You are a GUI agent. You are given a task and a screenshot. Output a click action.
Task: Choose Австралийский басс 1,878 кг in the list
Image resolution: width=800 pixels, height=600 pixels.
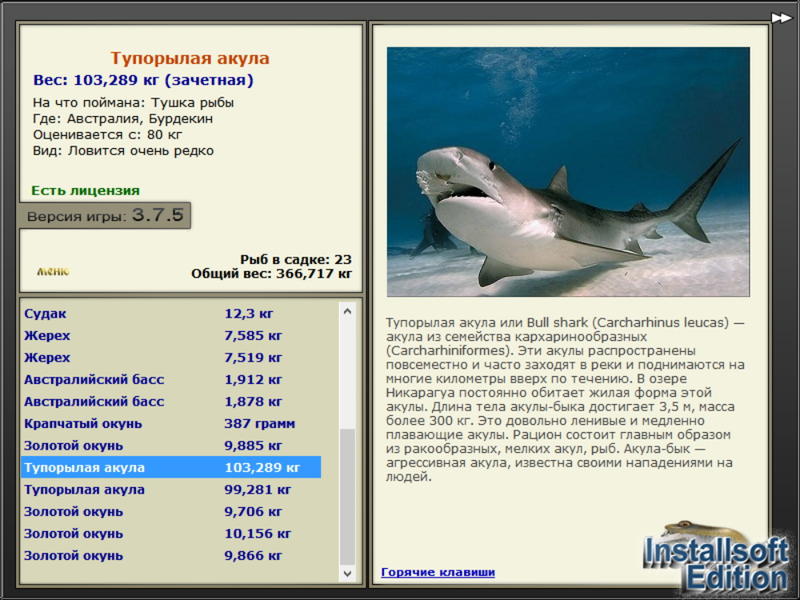[x=171, y=401]
